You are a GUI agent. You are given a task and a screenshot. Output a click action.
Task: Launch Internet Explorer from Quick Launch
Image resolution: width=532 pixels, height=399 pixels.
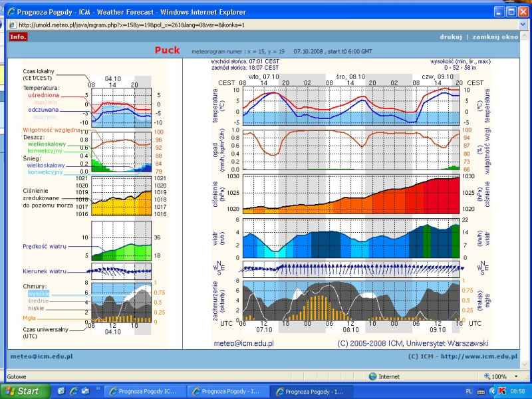coord(73,391)
